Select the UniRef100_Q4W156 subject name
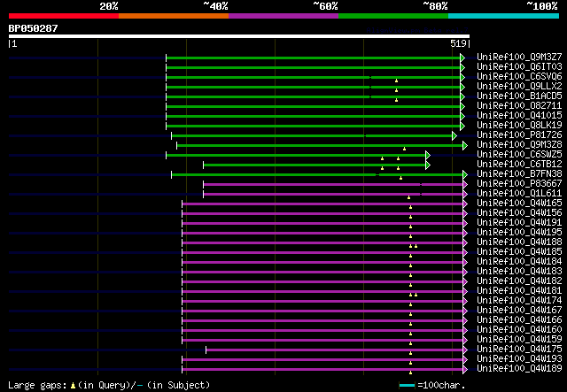Viewport: 567px width, 392px height. click(519, 212)
